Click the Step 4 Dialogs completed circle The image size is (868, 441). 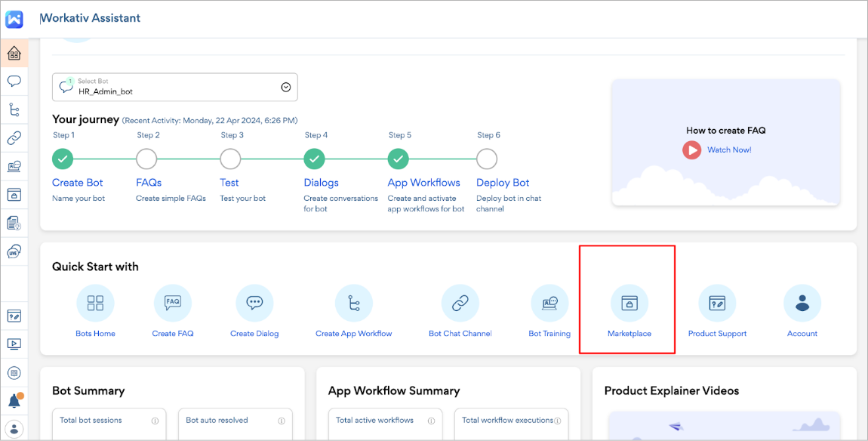[315, 159]
